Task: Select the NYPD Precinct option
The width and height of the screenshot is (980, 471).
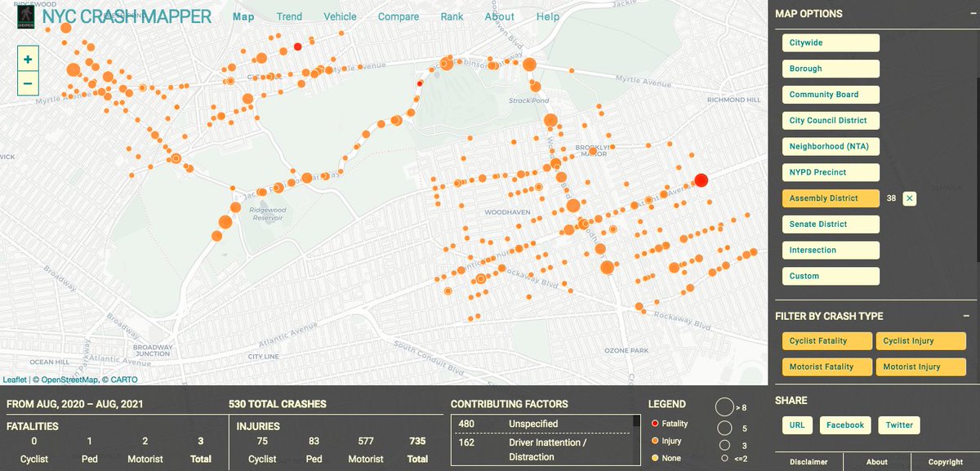Action: pos(831,172)
